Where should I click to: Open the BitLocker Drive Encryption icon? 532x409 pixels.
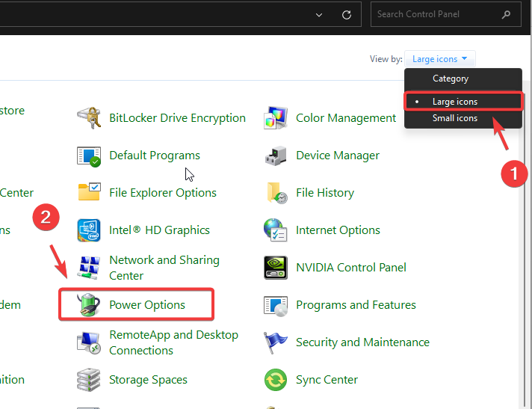click(x=89, y=118)
